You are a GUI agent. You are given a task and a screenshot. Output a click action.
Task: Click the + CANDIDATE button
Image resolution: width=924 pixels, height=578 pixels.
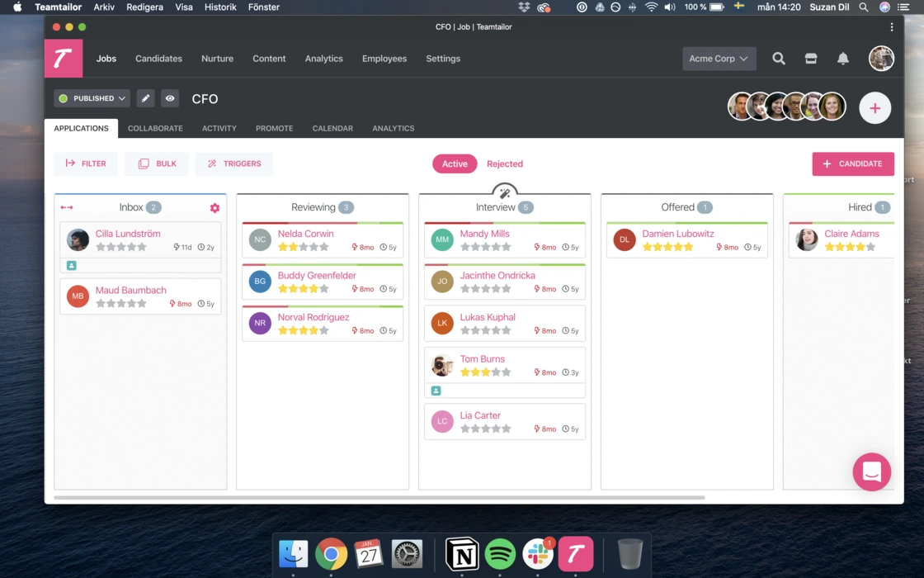853,164
